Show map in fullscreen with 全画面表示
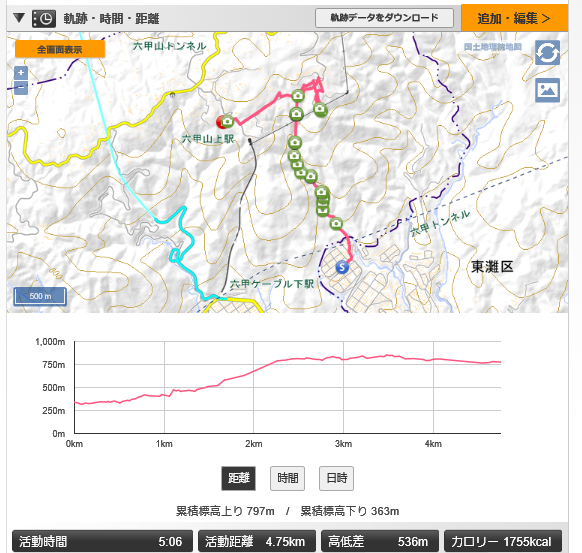This screenshot has height=553, width=582. (x=60, y=49)
